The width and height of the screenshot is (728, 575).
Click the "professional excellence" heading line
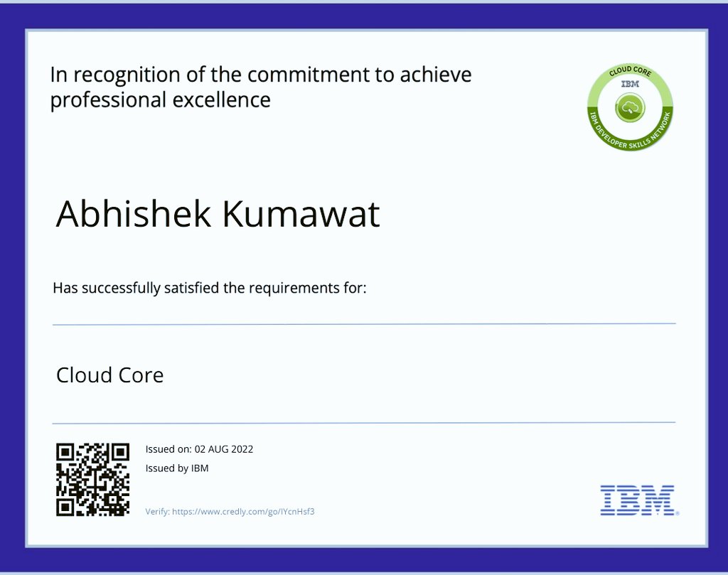pos(160,100)
